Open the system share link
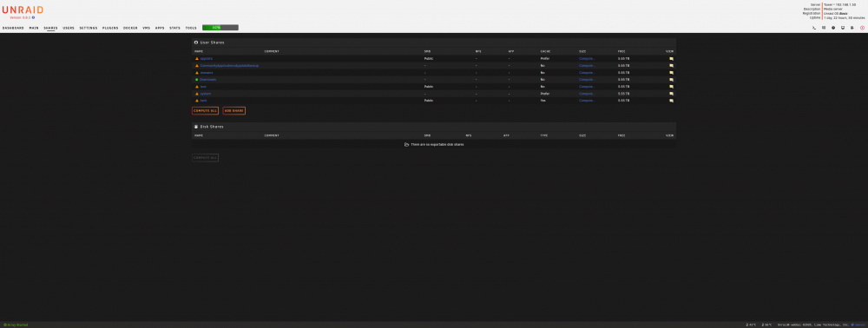868x328 pixels. pyautogui.click(x=206, y=94)
